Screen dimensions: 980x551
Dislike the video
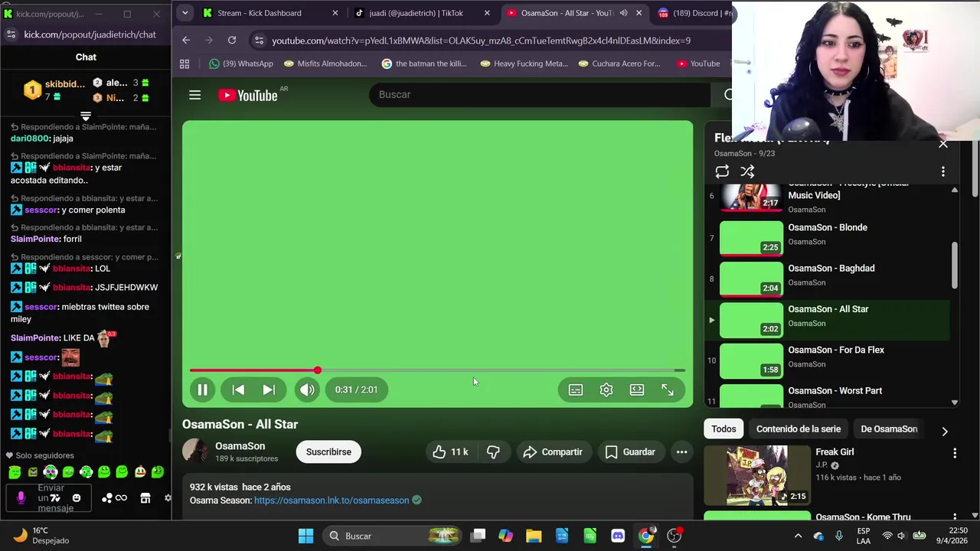[493, 452]
